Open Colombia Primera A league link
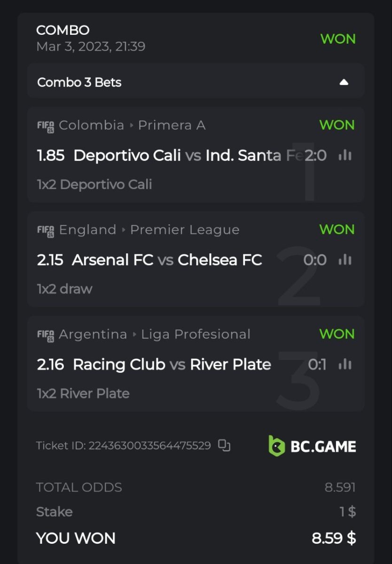Image resolution: width=392 pixels, height=564 pixels. coord(132,125)
